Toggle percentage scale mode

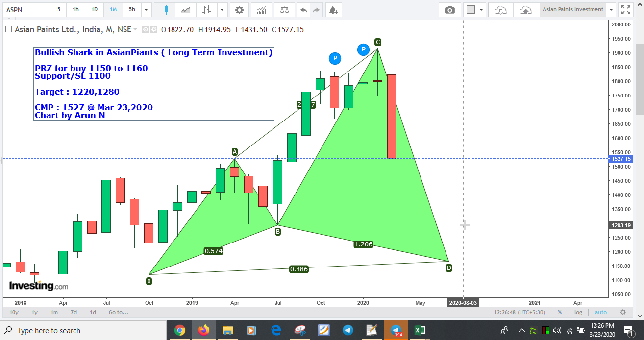coord(561,312)
